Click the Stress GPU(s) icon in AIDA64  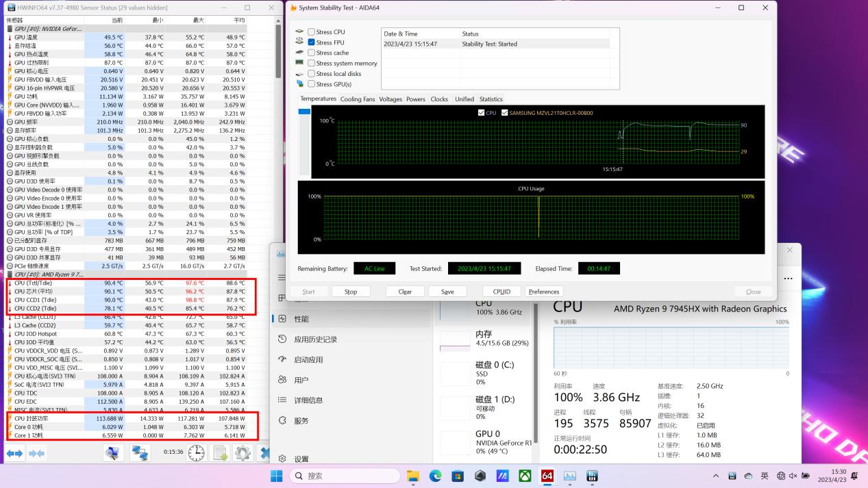click(299, 84)
